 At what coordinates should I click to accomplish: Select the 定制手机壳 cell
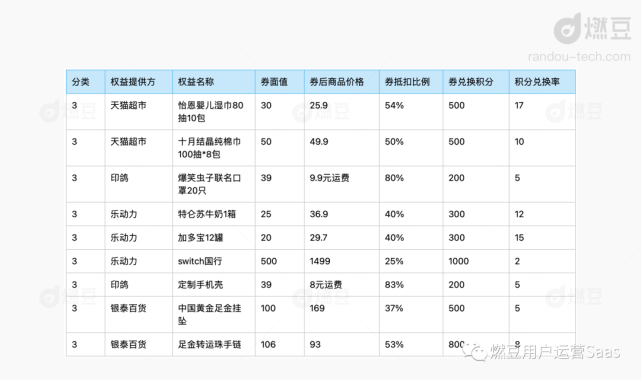click(214, 285)
